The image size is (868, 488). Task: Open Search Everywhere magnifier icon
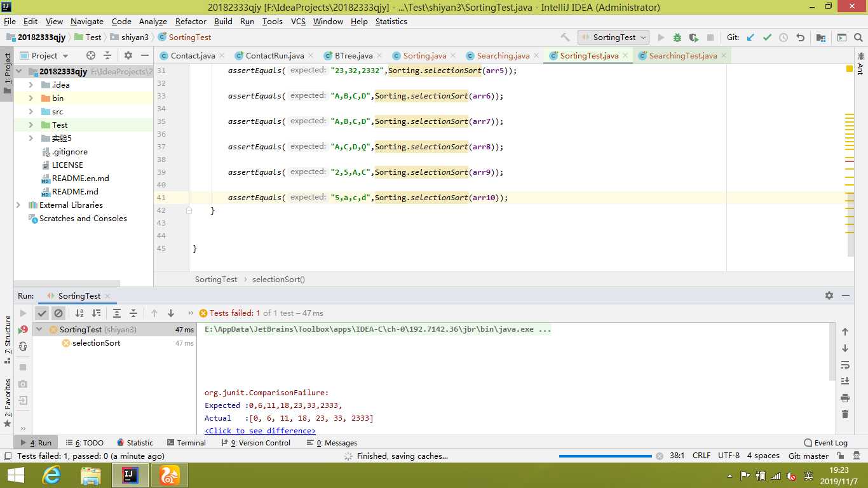click(858, 37)
